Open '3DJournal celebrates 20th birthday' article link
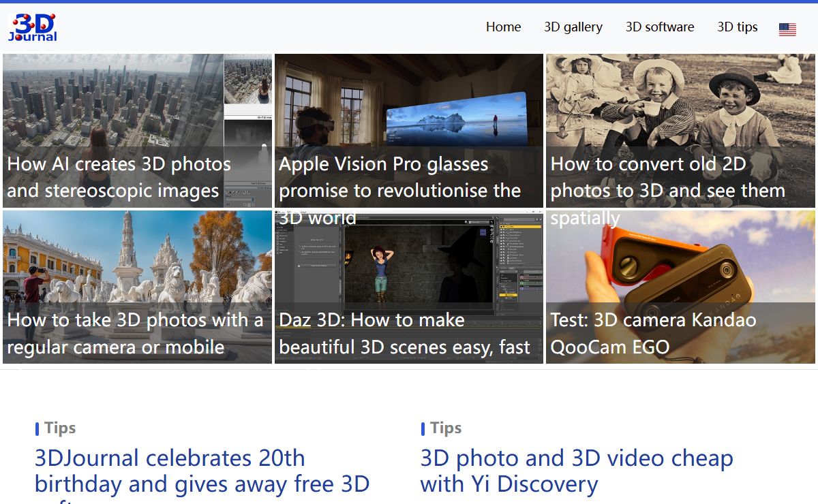 coord(202,475)
